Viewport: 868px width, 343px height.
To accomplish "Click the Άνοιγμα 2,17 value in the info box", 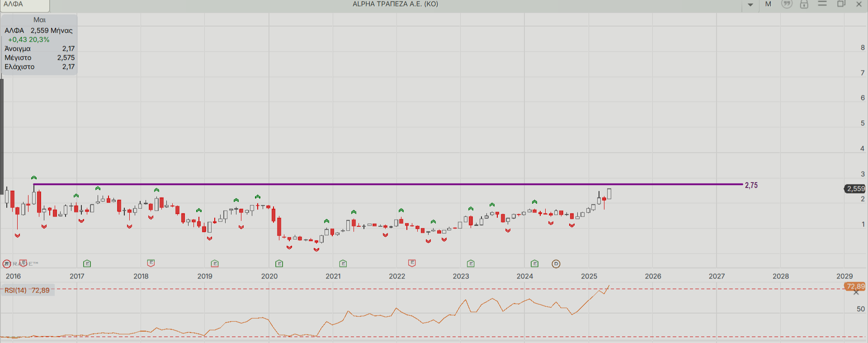I will (x=69, y=49).
